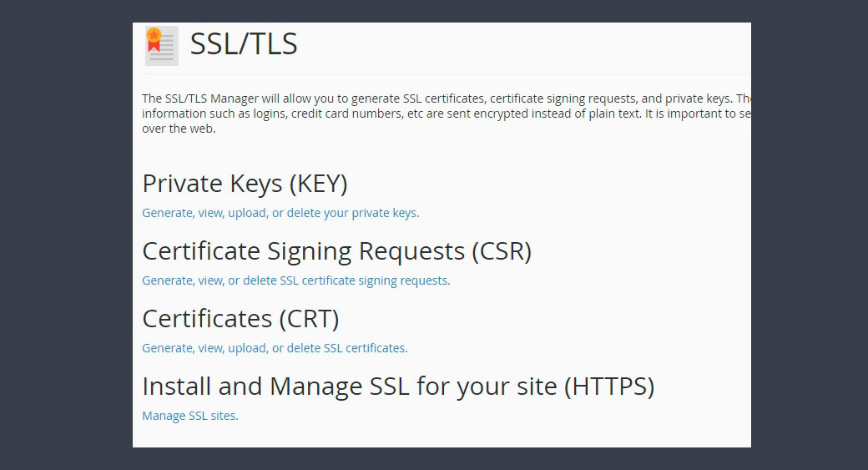Click the "(CSR)" text in the heading
The height and width of the screenshot is (470, 868).
click(x=501, y=251)
